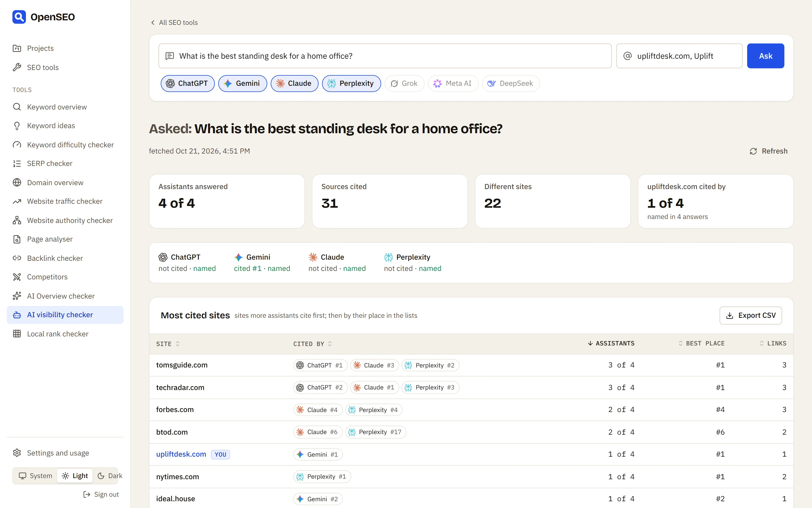
Task: Open the upliftdesk.com site link
Action: [181, 454]
